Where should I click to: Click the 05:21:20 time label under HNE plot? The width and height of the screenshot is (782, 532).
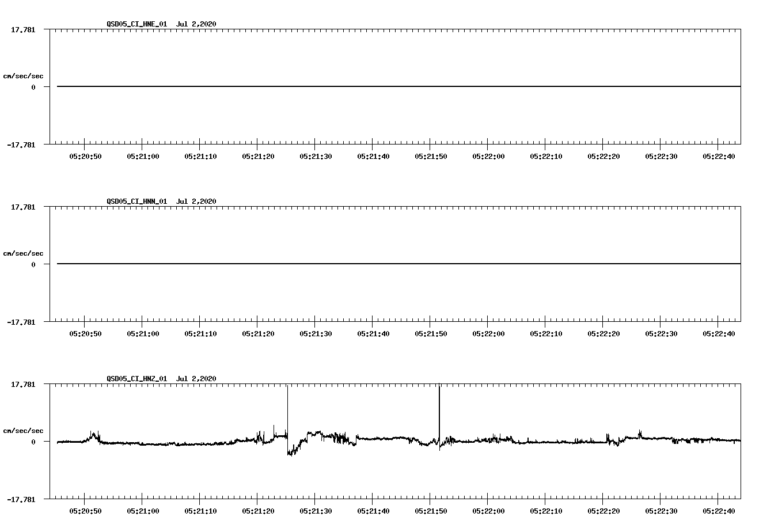pyautogui.click(x=258, y=157)
